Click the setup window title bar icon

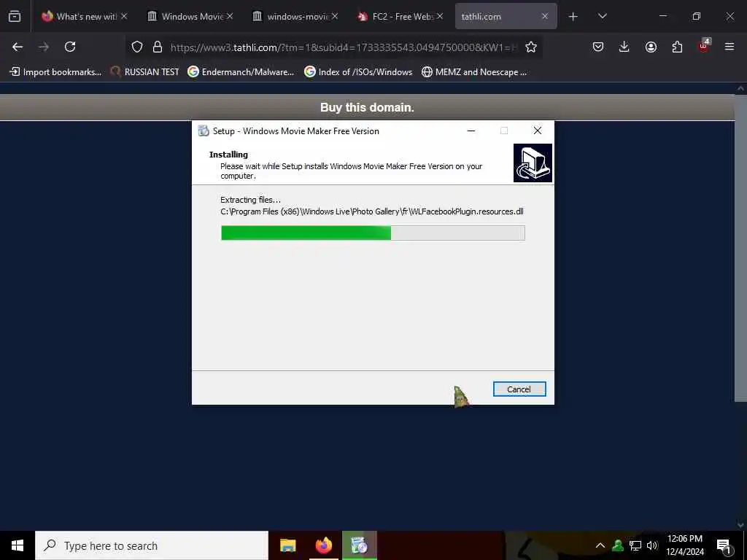pyautogui.click(x=204, y=131)
